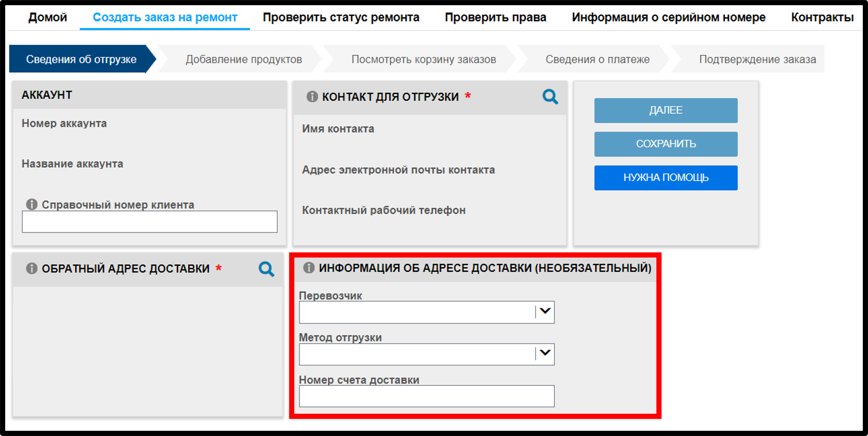The width and height of the screenshot is (868, 436).
Task: Click info icon beside Информация об адресе доставки
Action: (309, 268)
